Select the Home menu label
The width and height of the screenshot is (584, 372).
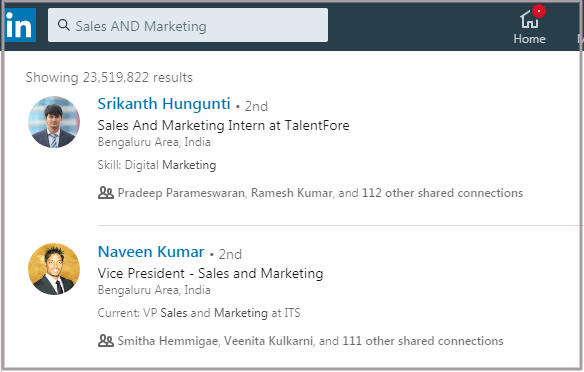pyautogui.click(x=529, y=39)
